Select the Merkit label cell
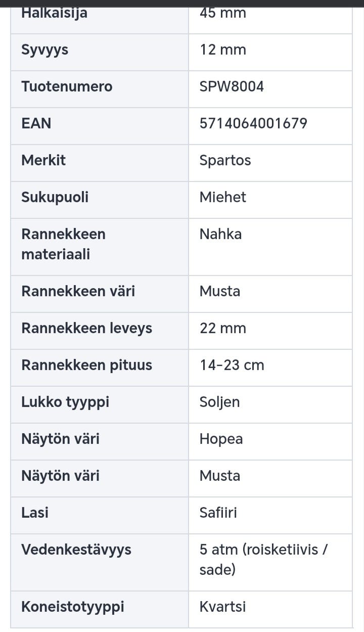Image resolution: width=364 pixels, height=632 pixels. (43, 160)
